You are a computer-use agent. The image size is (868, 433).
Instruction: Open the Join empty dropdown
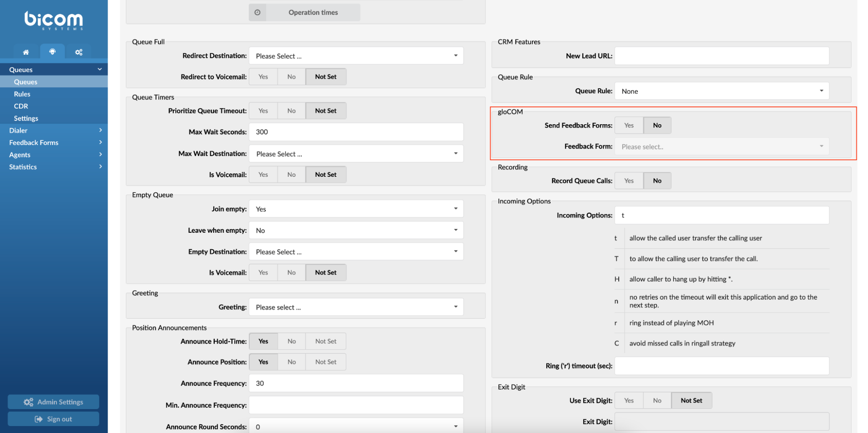tap(356, 209)
